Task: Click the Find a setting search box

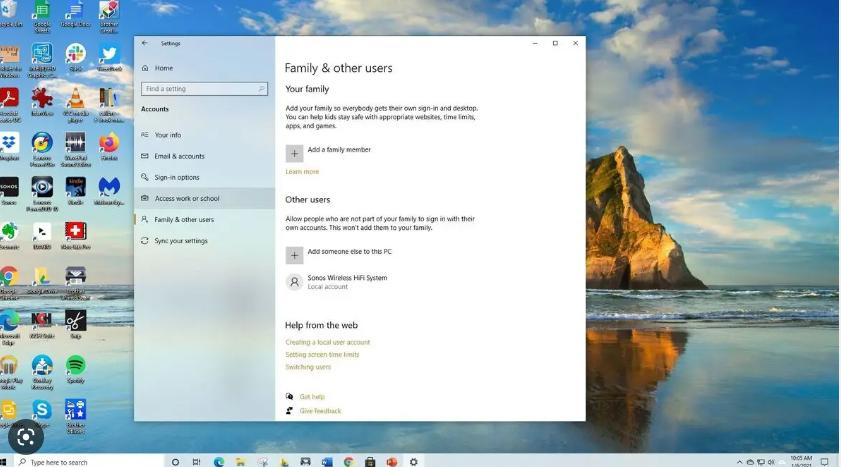Action: [x=204, y=89]
